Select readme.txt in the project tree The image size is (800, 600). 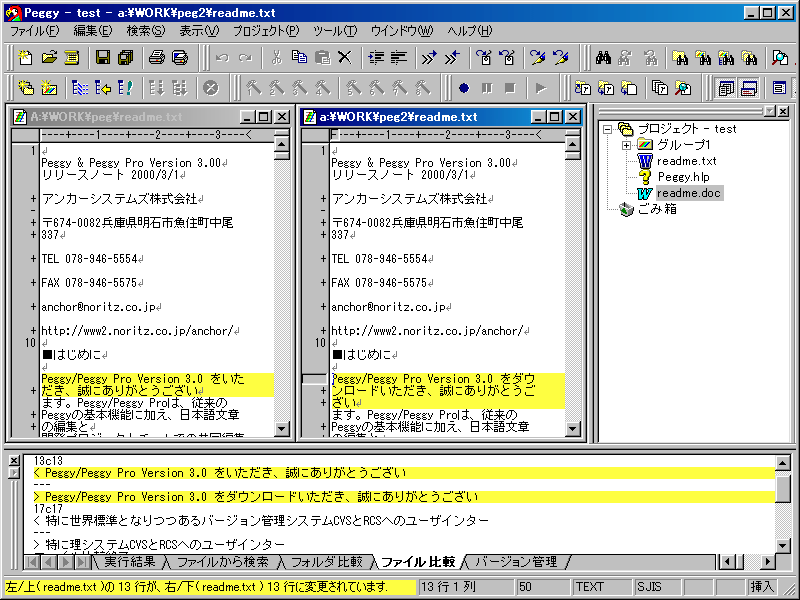point(686,161)
